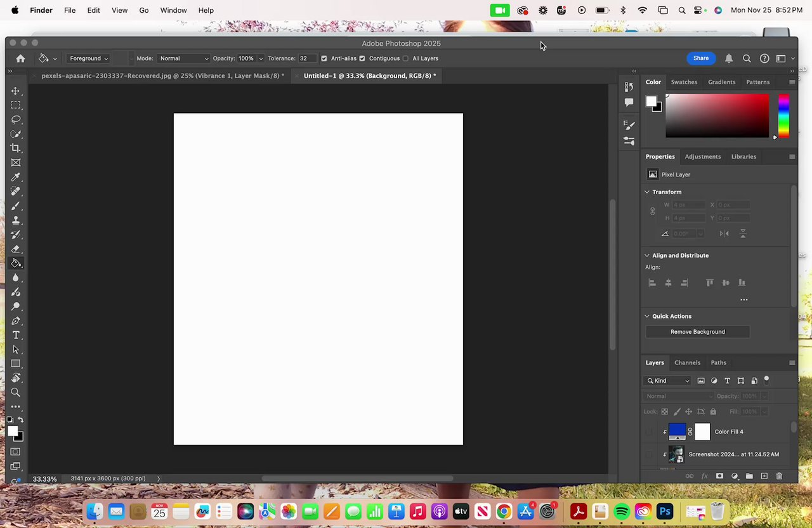
Task: Select the Hand tool
Action: tap(16, 378)
